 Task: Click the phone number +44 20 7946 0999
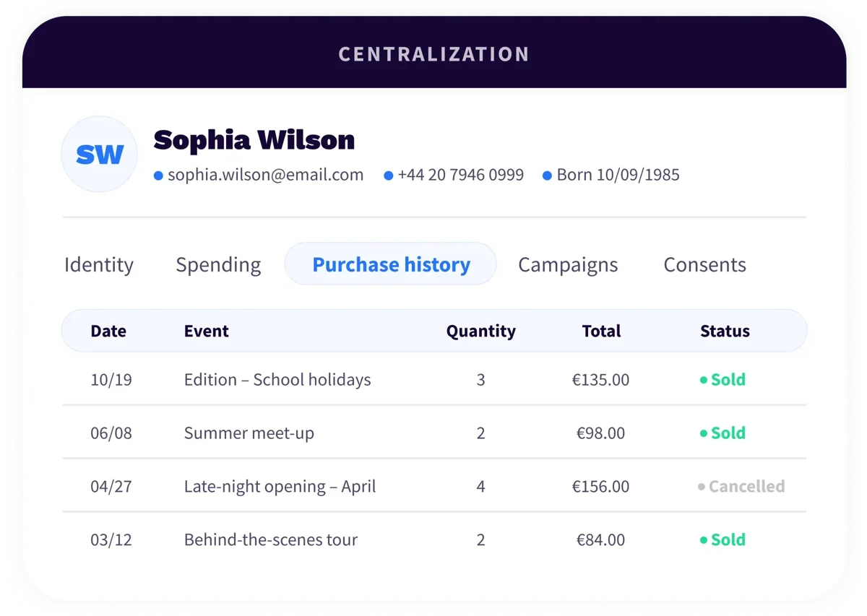tap(460, 175)
